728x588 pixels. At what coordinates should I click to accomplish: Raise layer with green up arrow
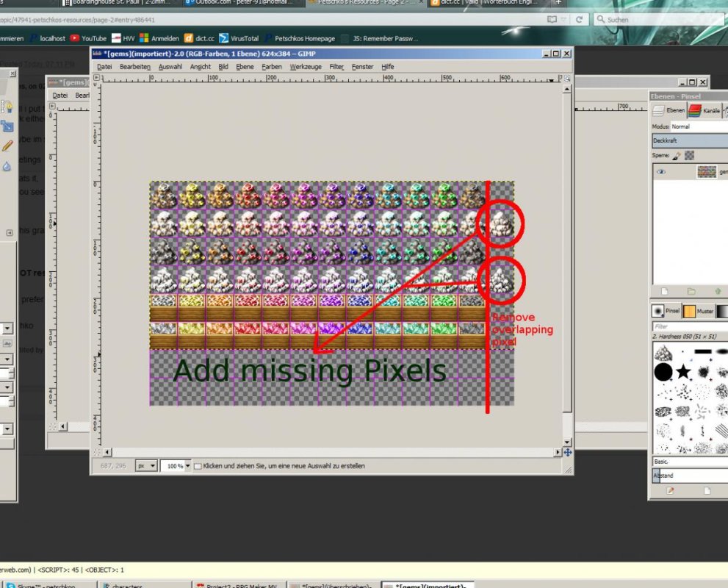point(718,291)
